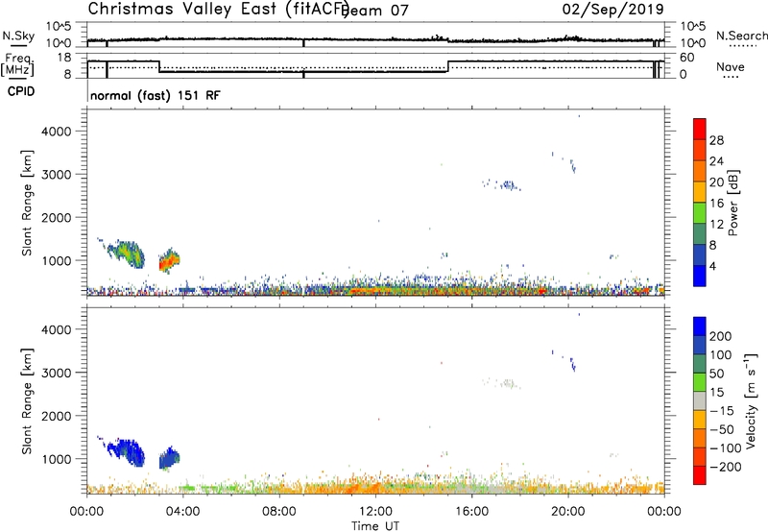Click the text 'normal (fast) 151 RF'
This screenshot has width=768, height=532.
pos(156,95)
